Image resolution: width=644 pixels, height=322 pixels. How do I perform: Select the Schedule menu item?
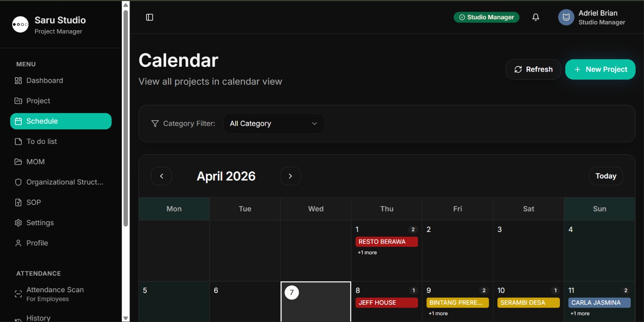click(61, 121)
